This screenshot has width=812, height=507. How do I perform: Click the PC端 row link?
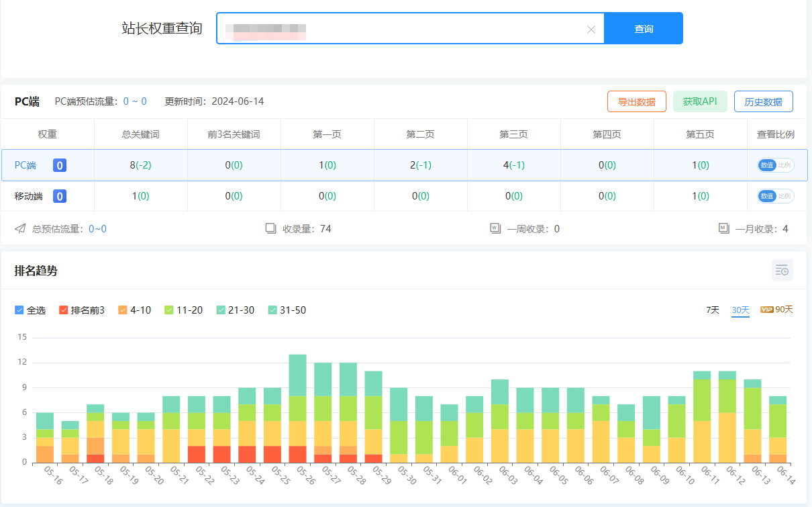pos(26,165)
